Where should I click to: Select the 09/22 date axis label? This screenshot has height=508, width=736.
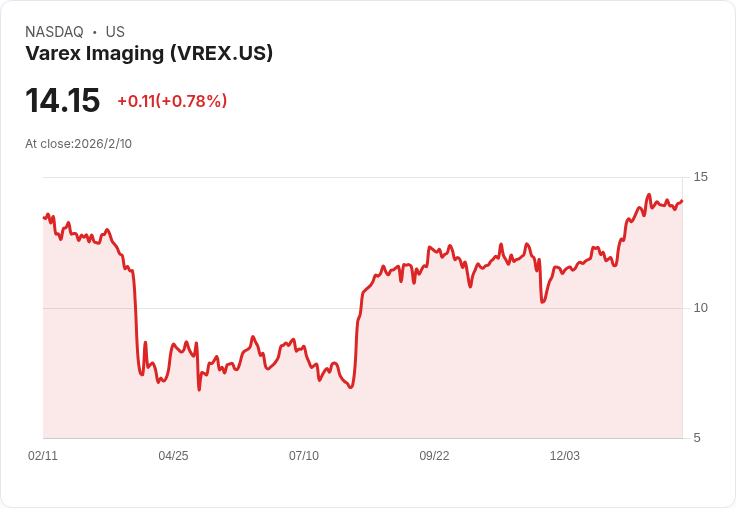(x=434, y=456)
